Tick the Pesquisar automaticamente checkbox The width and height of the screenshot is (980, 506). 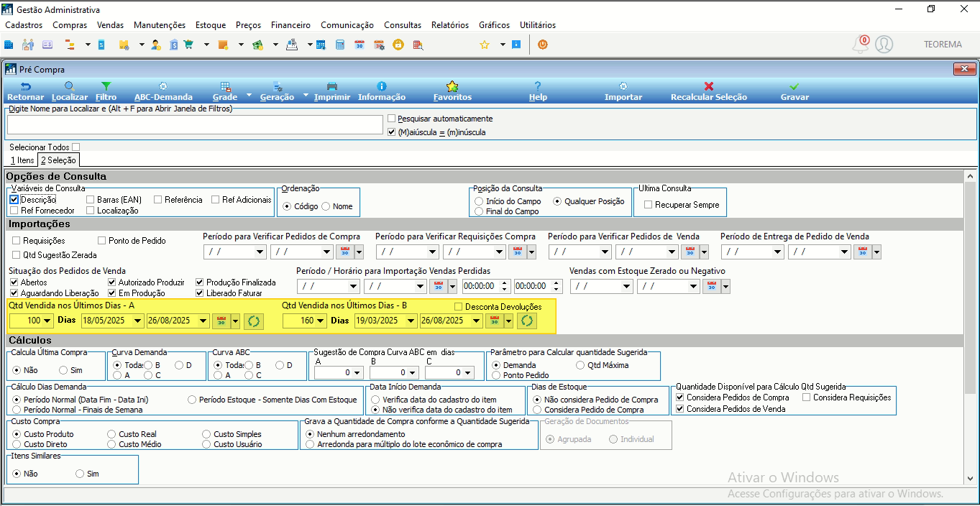[x=392, y=119]
